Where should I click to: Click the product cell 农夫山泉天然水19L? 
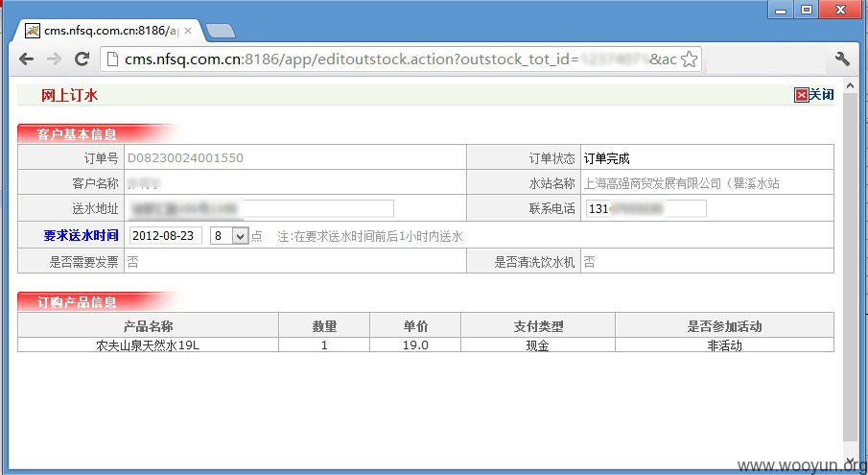point(148,345)
